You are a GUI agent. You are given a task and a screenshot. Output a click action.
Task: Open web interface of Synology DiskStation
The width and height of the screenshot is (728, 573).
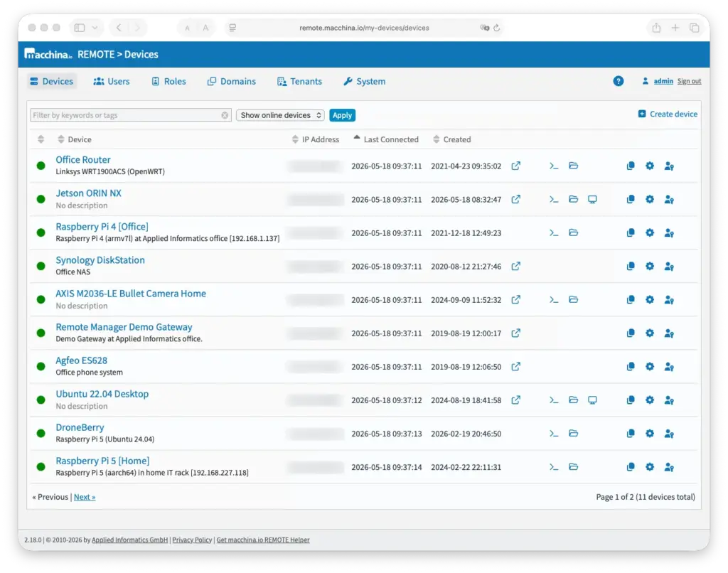click(516, 266)
